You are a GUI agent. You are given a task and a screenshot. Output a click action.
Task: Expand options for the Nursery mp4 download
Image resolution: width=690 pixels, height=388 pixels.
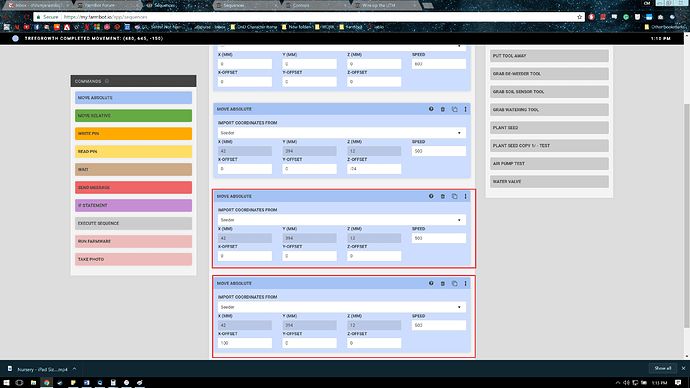pyautogui.click(x=74, y=369)
